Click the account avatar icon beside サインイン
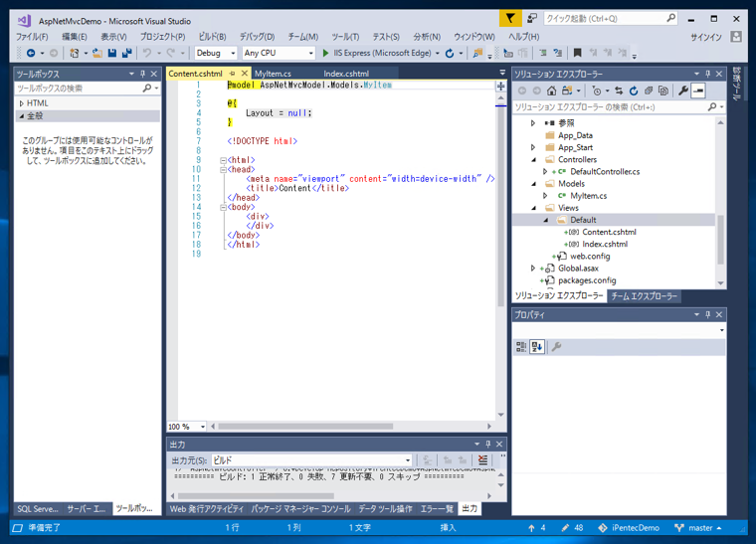Screen dimensions: 756x544 [736, 37]
